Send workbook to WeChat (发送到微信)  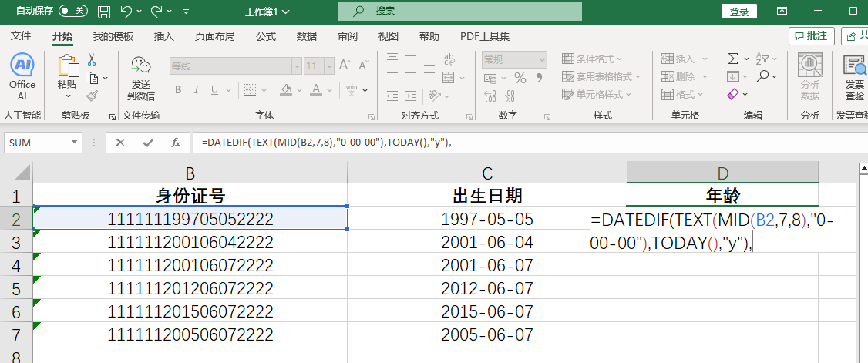coord(140,78)
